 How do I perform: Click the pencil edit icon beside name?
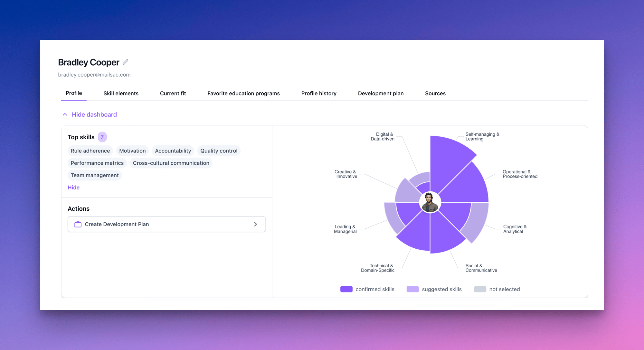[x=126, y=62]
